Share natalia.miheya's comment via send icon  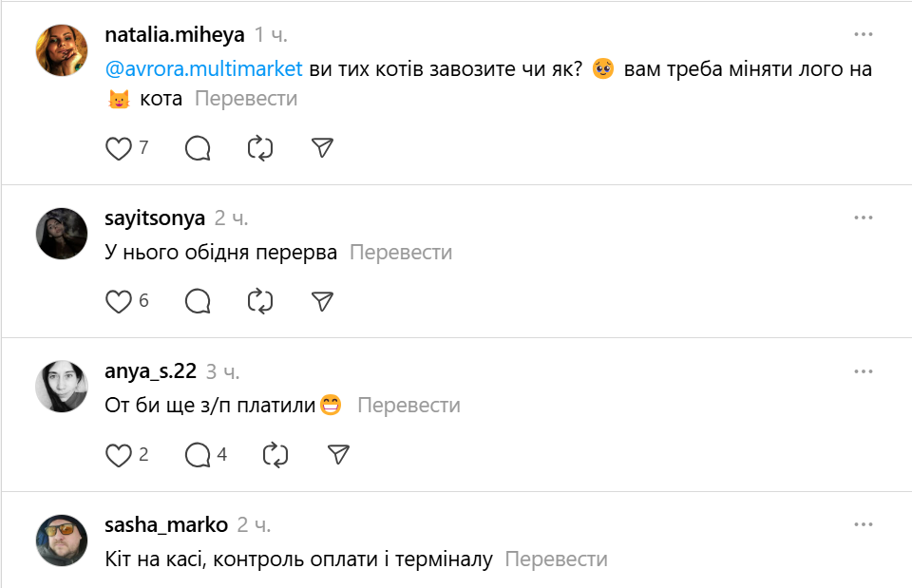(x=323, y=148)
